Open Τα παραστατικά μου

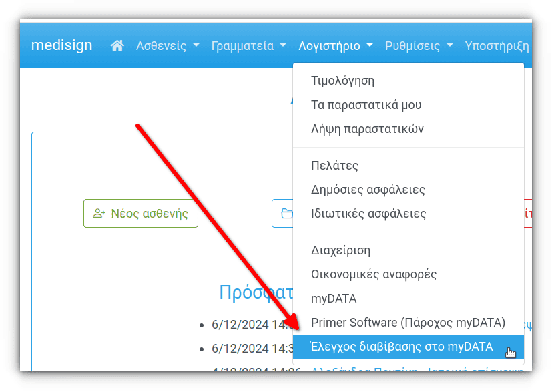tap(408, 105)
